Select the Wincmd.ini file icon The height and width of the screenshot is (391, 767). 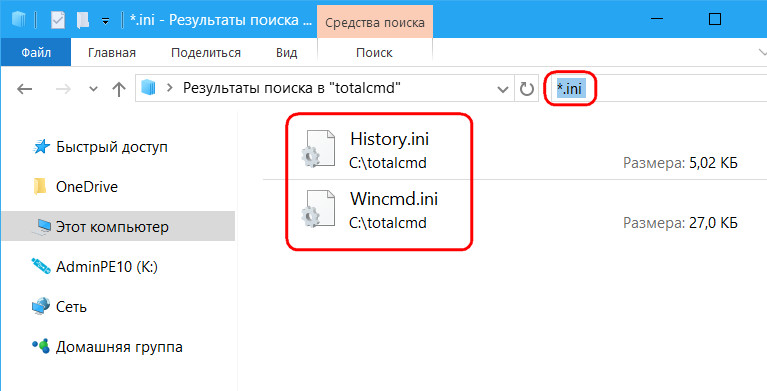point(318,209)
